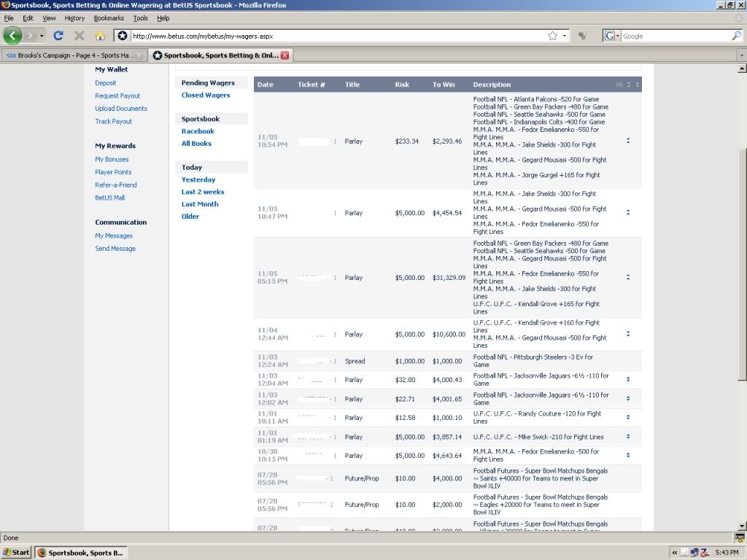Filter wagers by Racebook

pyautogui.click(x=198, y=131)
